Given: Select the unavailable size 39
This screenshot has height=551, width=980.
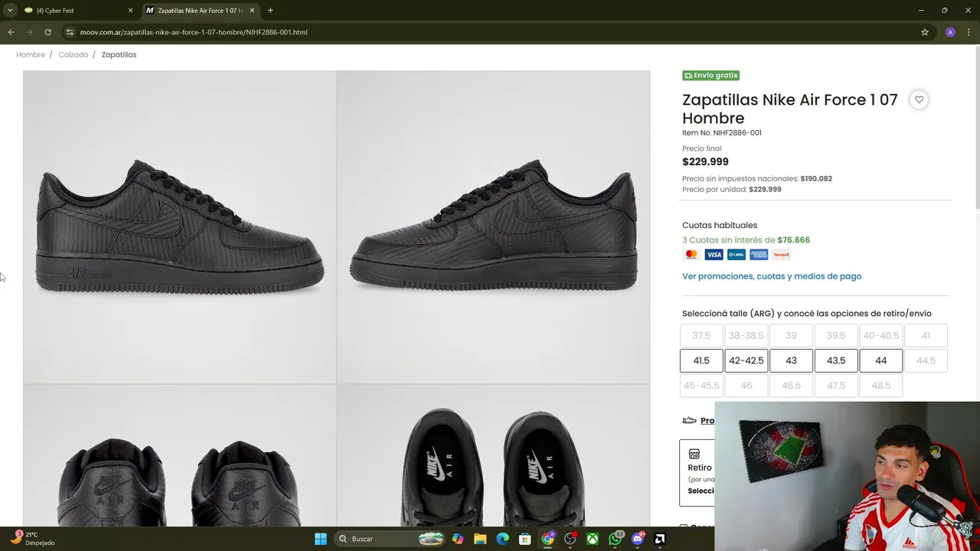Looking at the screenshot, I should (791, 335).
